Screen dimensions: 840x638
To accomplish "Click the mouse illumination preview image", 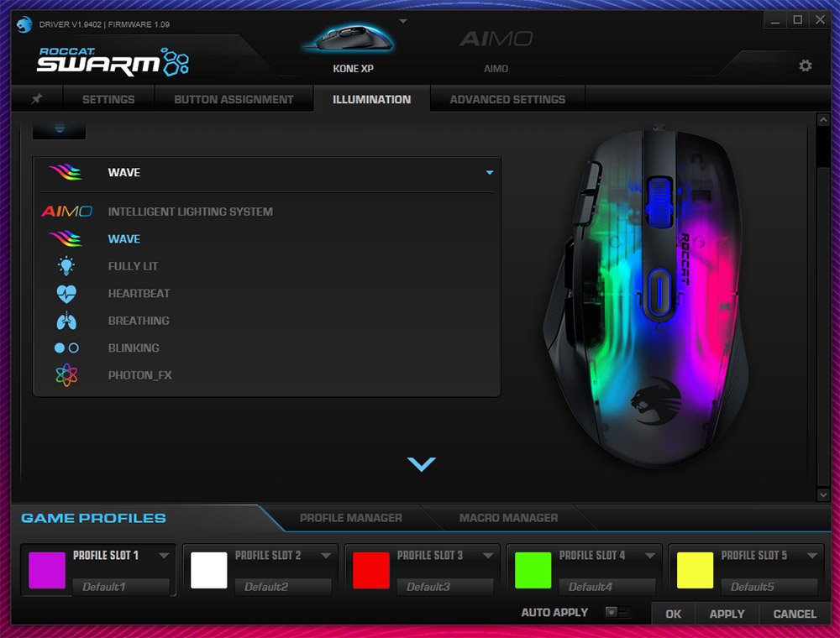I will pos(645,297).
